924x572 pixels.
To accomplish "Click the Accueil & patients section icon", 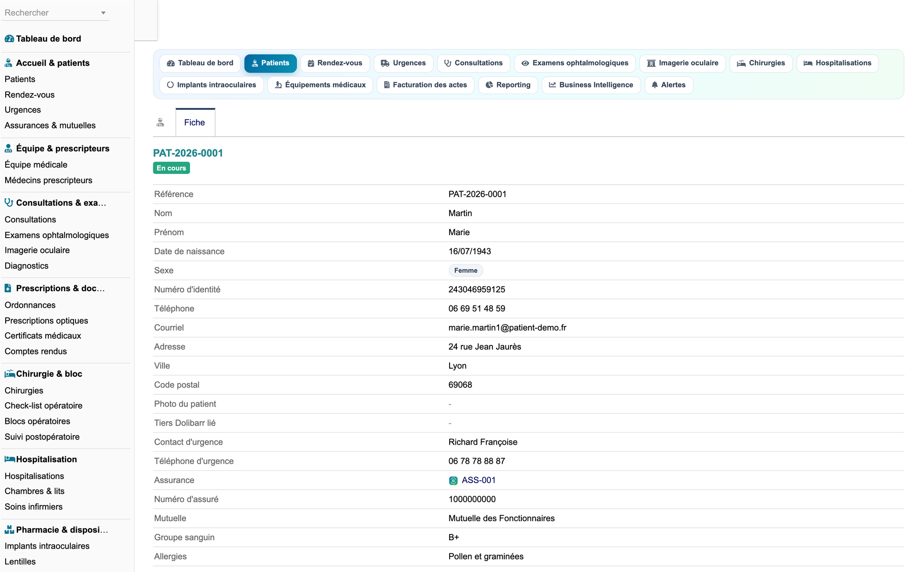I will coord(9,63).
